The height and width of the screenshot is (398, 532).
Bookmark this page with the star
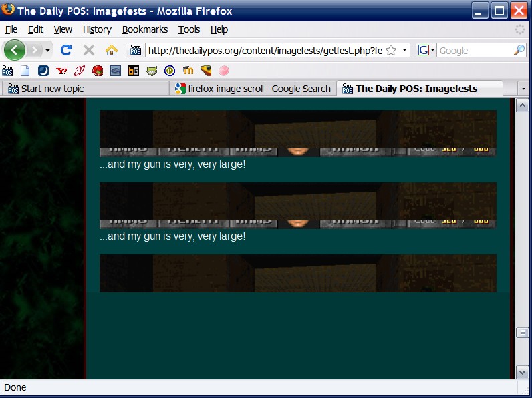coord(391,51)
